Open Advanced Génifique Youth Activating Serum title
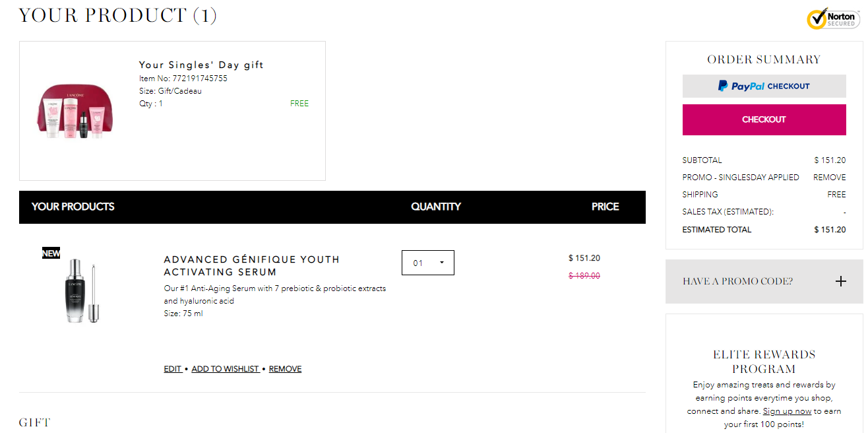The image size is (868, 433). point(251,265)
